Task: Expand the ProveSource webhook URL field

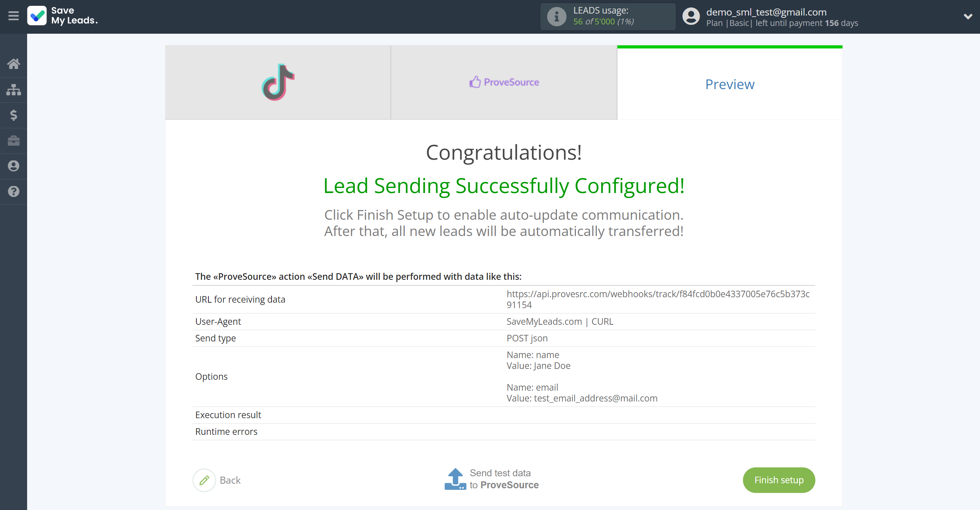Action: [658, 299]
